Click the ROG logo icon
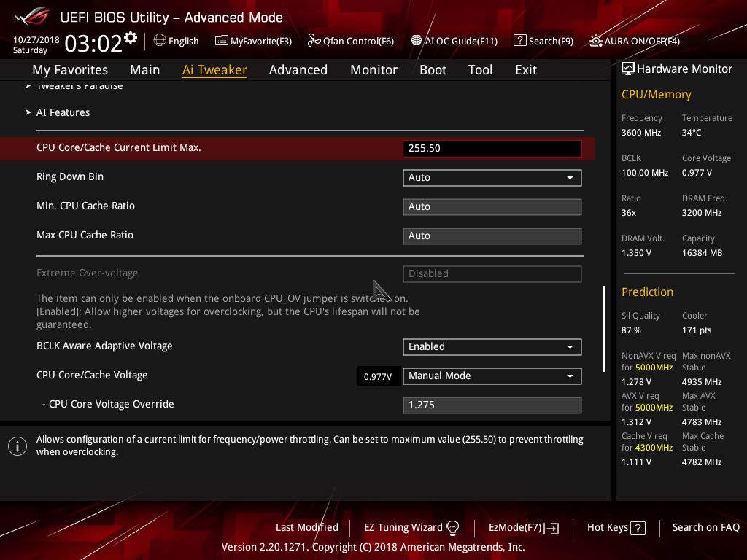 (x=32, y=16)
